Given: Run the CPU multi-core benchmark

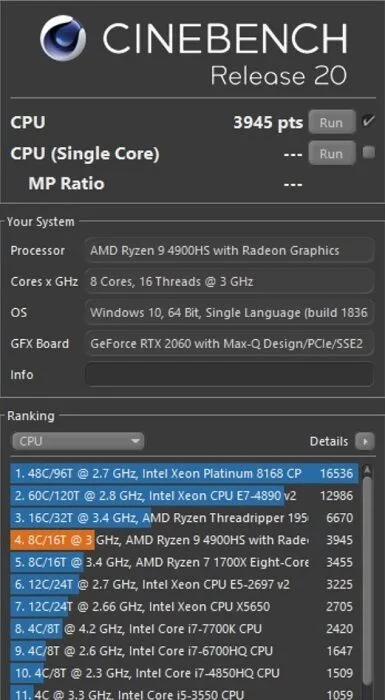Looking at the screenshot, I should pyautogui.click(x=331, y=122).
